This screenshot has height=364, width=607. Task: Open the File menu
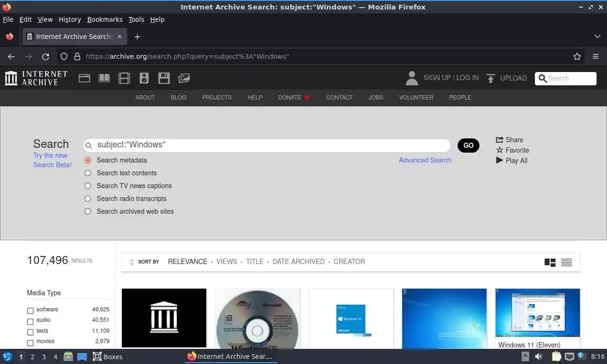coord(8,19)
